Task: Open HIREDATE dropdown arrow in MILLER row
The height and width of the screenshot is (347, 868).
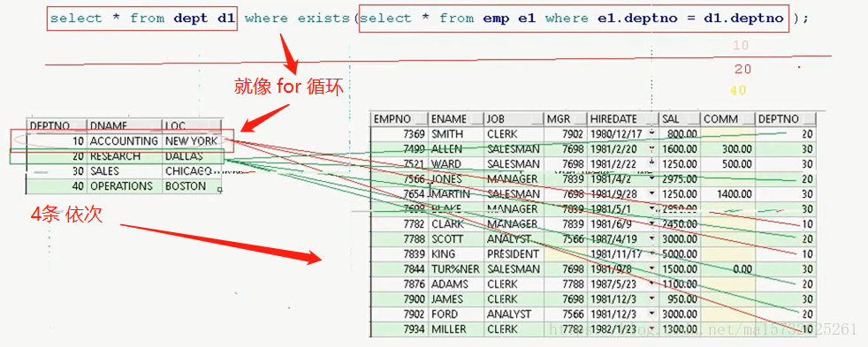Action: click(x=651, y=328)
